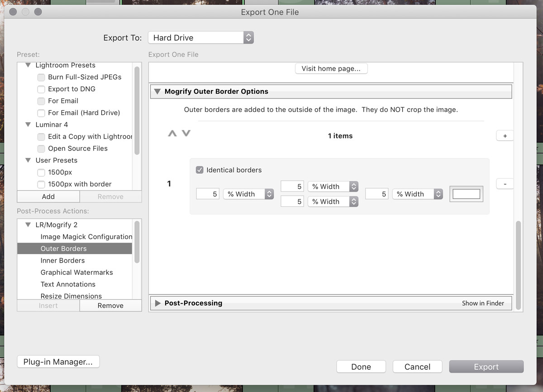543x392 pixels.
Task: Click the bottom border width value field
Action: pyautogui.click(x=292, y=202)
